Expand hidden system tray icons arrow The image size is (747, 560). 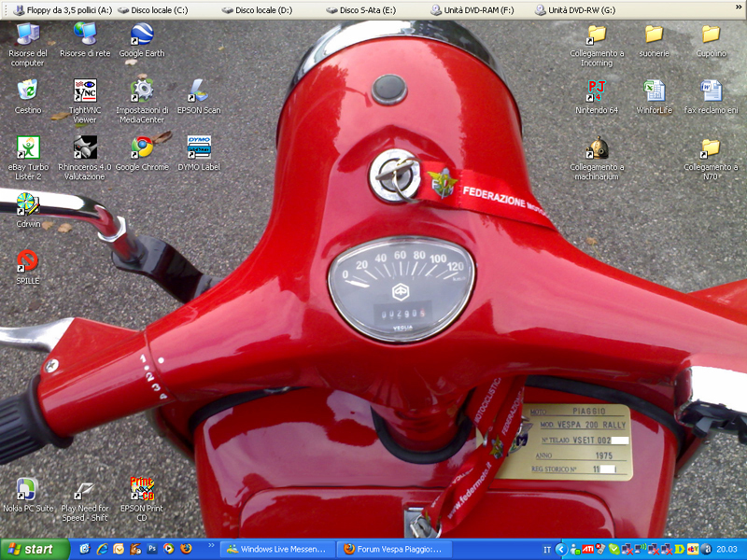click(x=561, y=550)
